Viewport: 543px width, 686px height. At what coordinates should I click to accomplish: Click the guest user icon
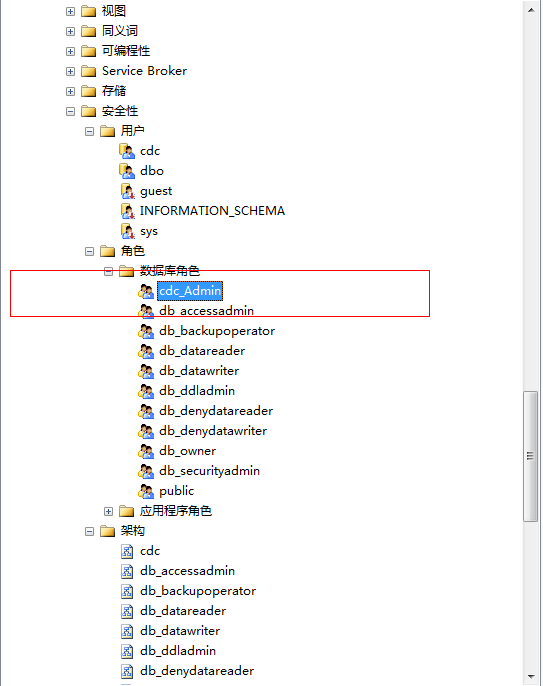pos(127,191)
